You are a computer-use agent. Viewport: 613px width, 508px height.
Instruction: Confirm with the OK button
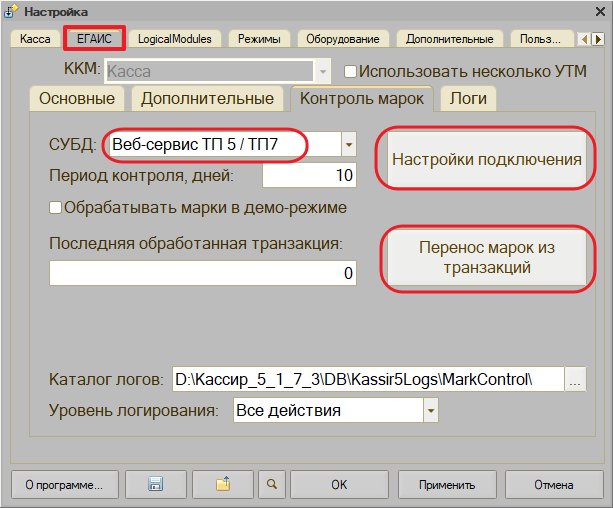(x=339, y=485)
